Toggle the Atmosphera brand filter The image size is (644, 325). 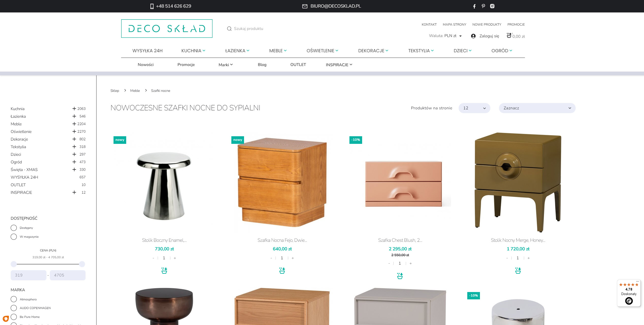point(14,299)
